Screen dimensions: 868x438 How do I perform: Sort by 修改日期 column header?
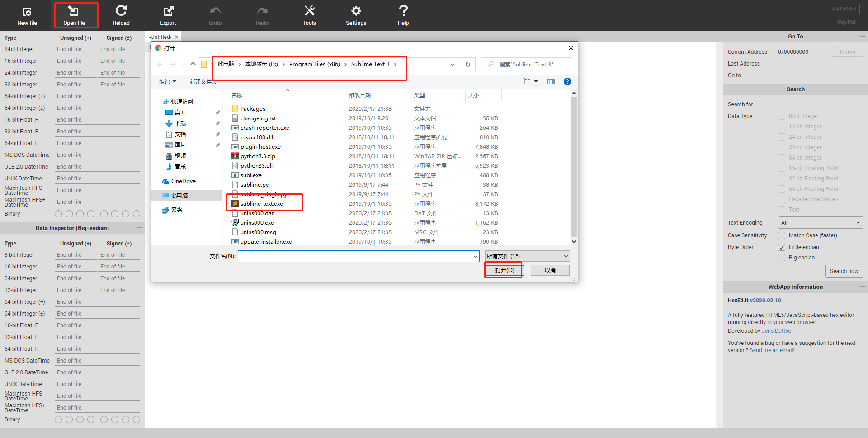pos(360,95)
